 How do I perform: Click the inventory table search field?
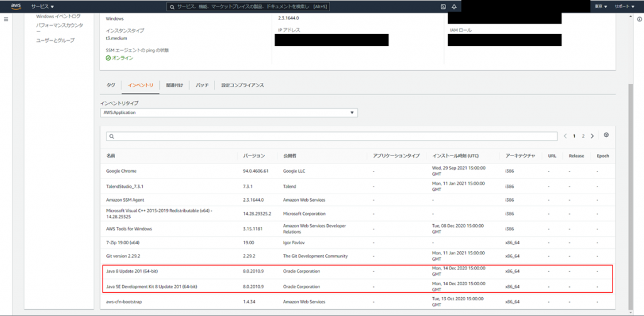[331, 136]
